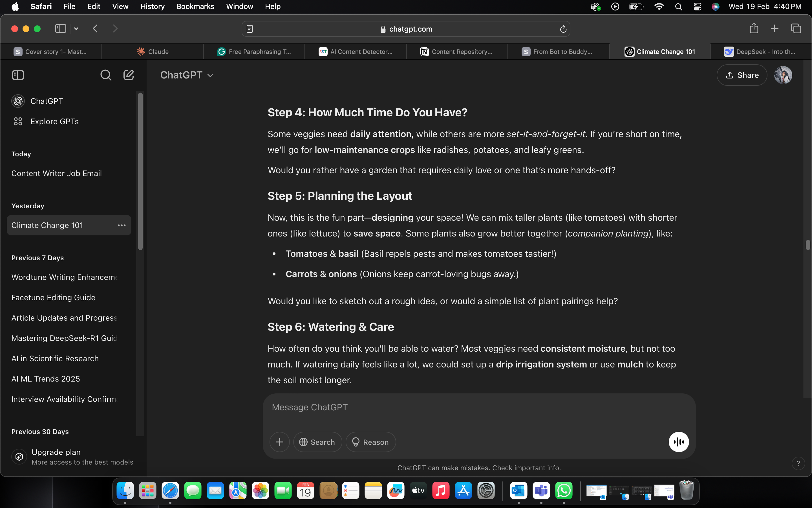
Task: Switch to AI Content Detector tab
Action: click(356, 51)
